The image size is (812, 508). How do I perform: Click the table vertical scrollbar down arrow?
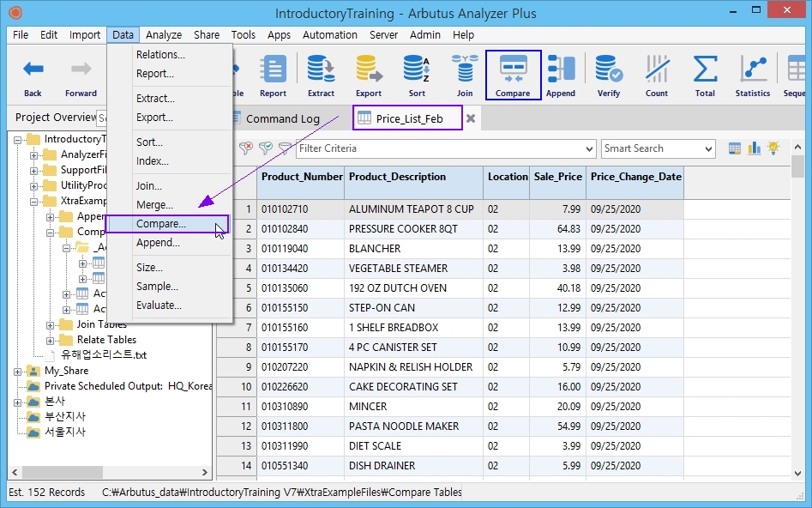(797, 473)
